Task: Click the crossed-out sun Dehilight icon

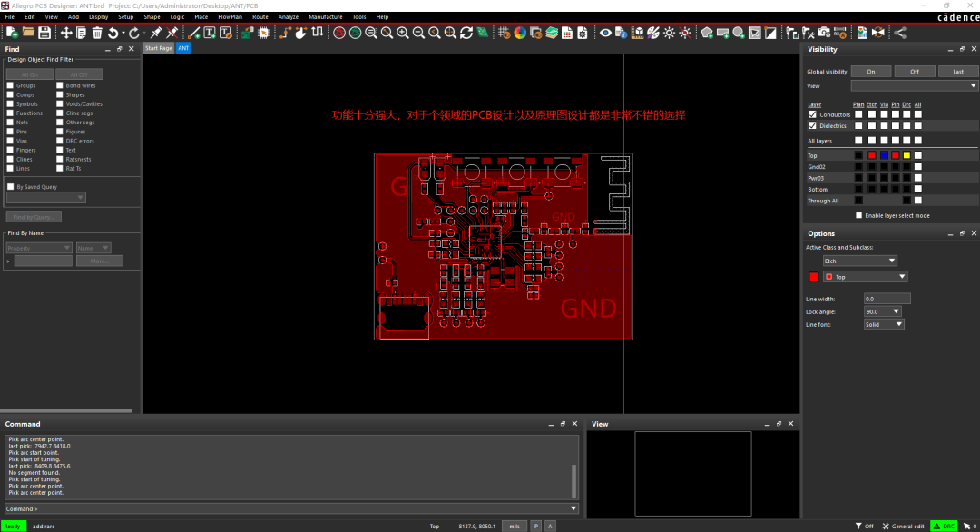Action: tap(685, 33)
